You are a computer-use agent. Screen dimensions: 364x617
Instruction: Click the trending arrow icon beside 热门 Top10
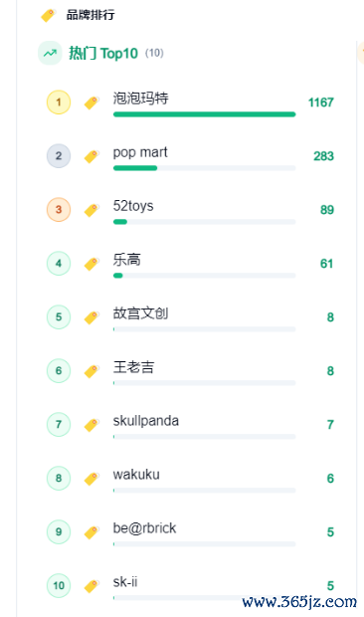[50, 53]
